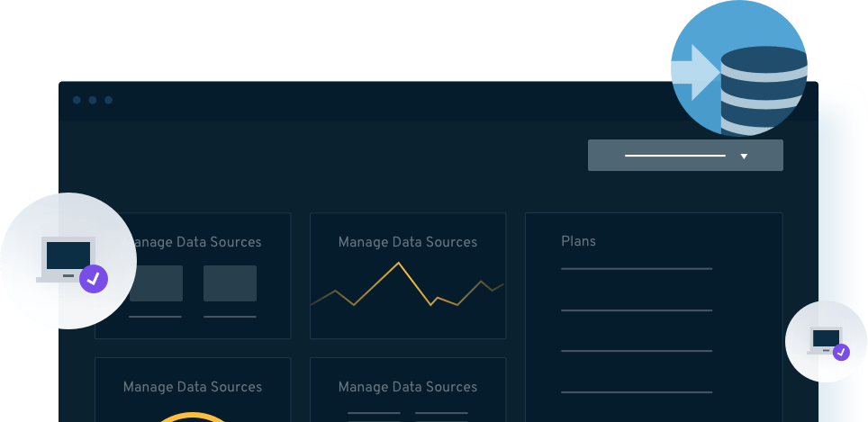Image resolution: width=868 pixels, height=422 pixels.
Task: Click the blue database import icon
Action: click(739, 68)
